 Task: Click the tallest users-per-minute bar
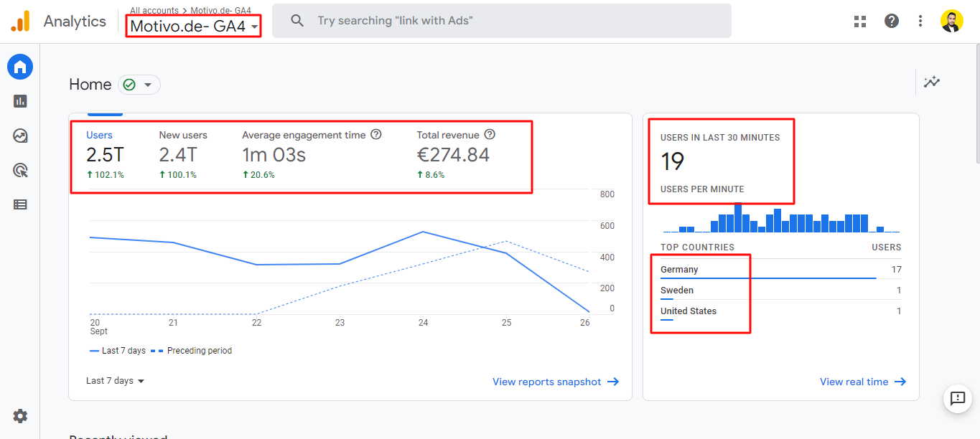738,217
